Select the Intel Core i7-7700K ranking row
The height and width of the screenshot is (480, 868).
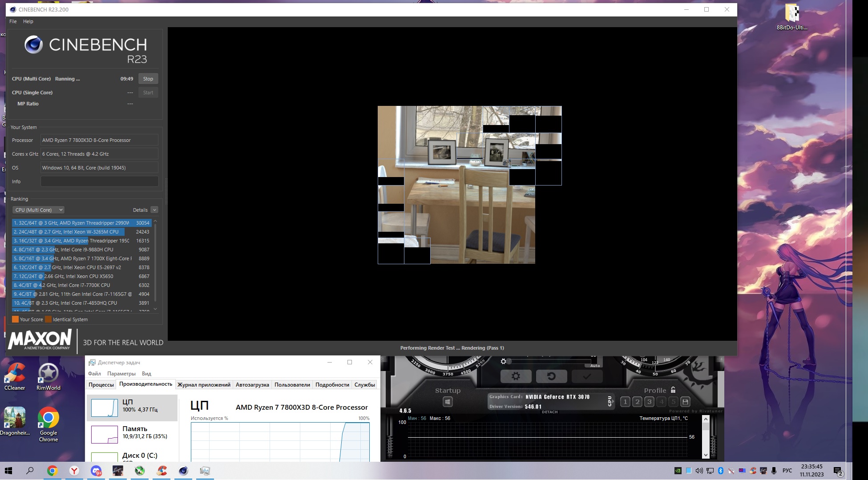[x=81, y=285]
